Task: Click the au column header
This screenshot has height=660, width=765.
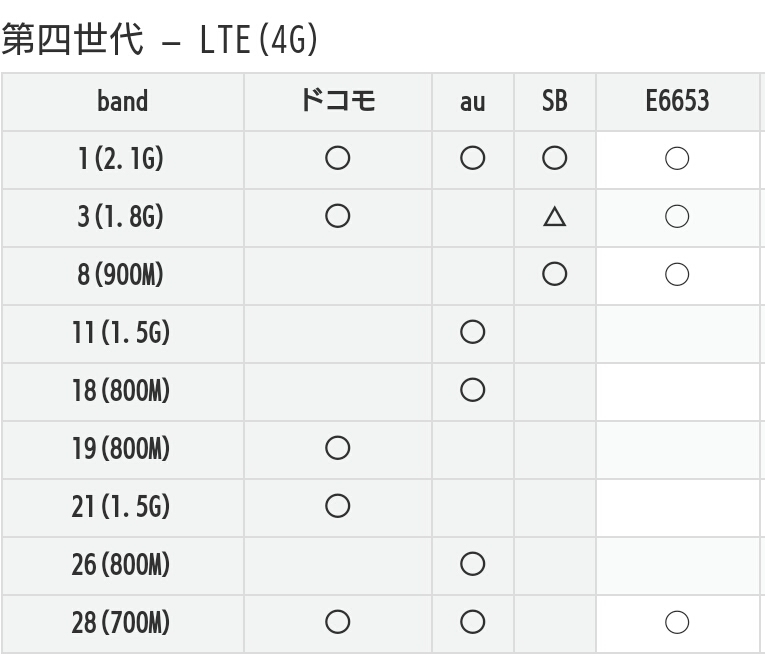Action: coord(472,101)
